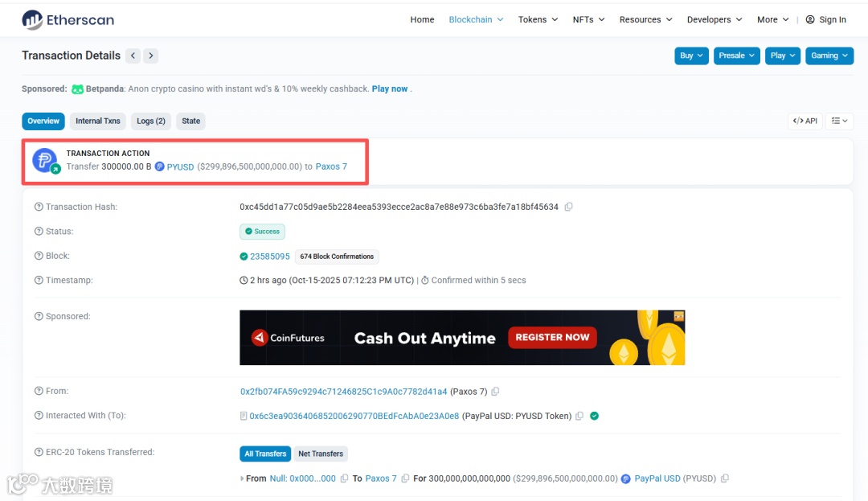Open the Resources dropdown menu
This screenshot has width=868, height=501.
click(646, 19)
